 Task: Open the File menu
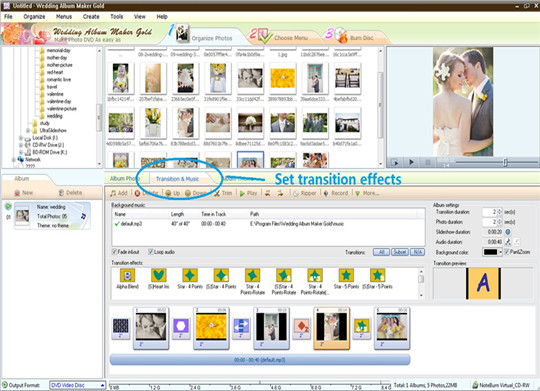click(8, 17)
